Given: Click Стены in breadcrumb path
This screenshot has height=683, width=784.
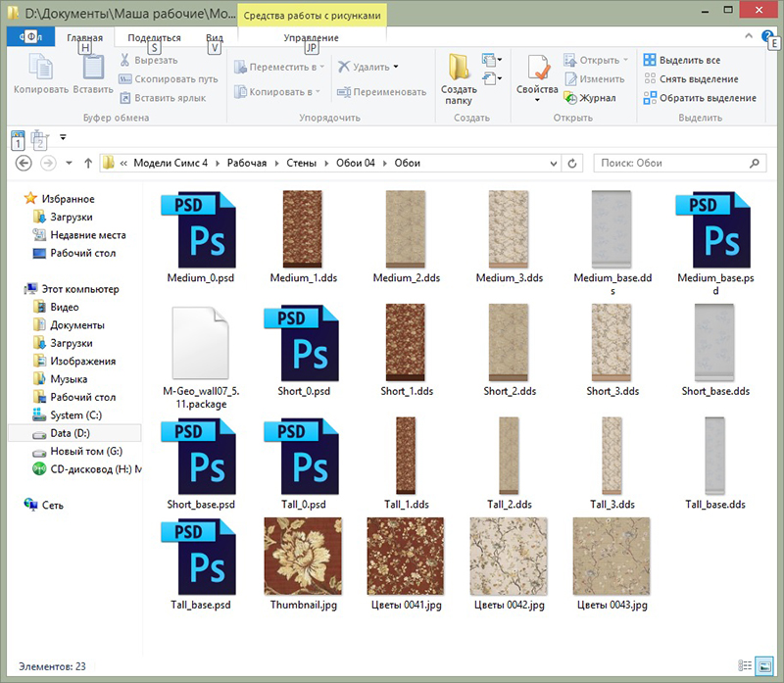Looking at the screenshot, I should [302, 163].
